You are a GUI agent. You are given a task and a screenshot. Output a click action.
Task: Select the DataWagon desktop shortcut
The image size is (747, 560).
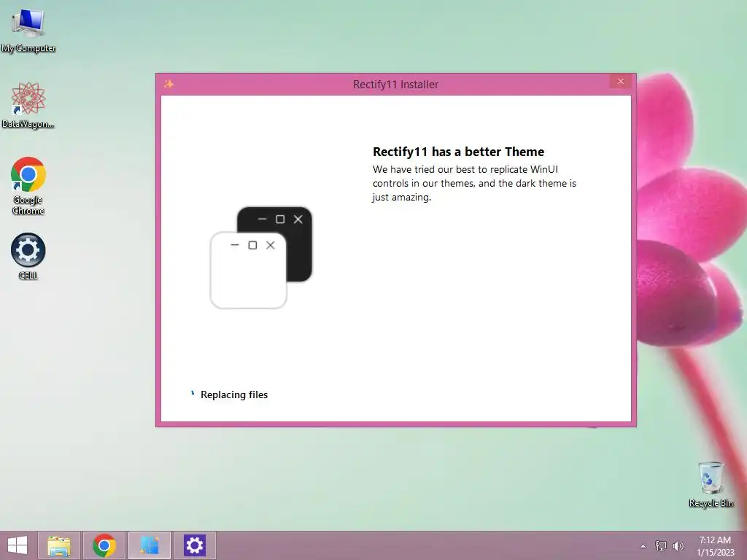pos(28,105)
